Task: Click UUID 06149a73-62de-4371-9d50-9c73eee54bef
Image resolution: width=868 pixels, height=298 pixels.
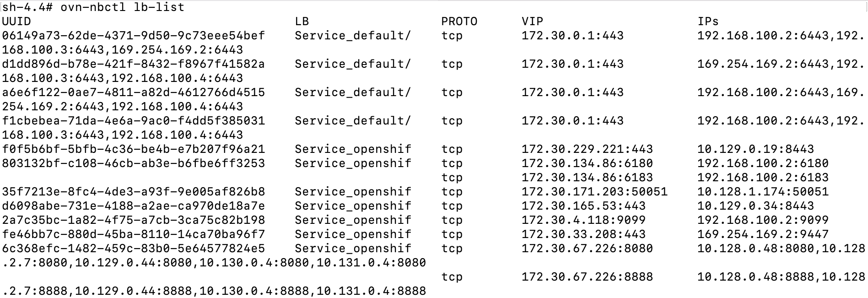Action: 134,36
